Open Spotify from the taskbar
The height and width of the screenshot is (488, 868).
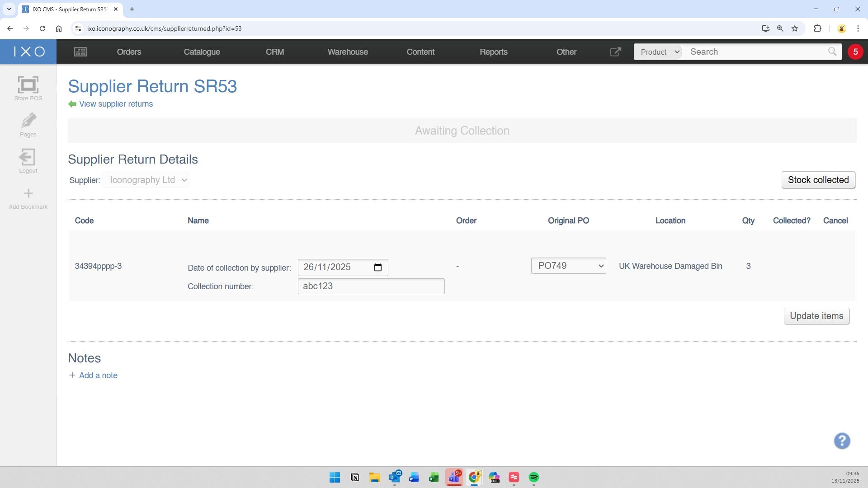[533, 478]
